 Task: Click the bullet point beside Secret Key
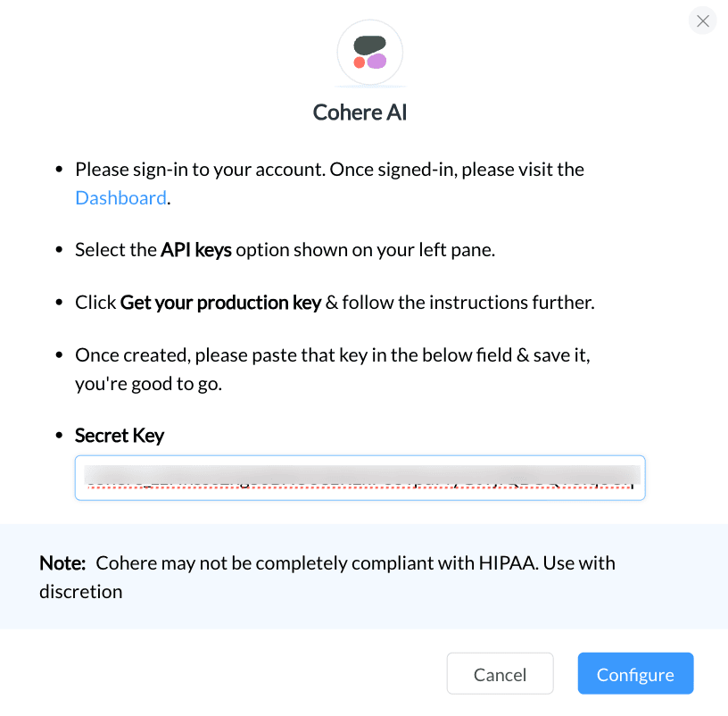pyautogui.click(x=59, y=436)
